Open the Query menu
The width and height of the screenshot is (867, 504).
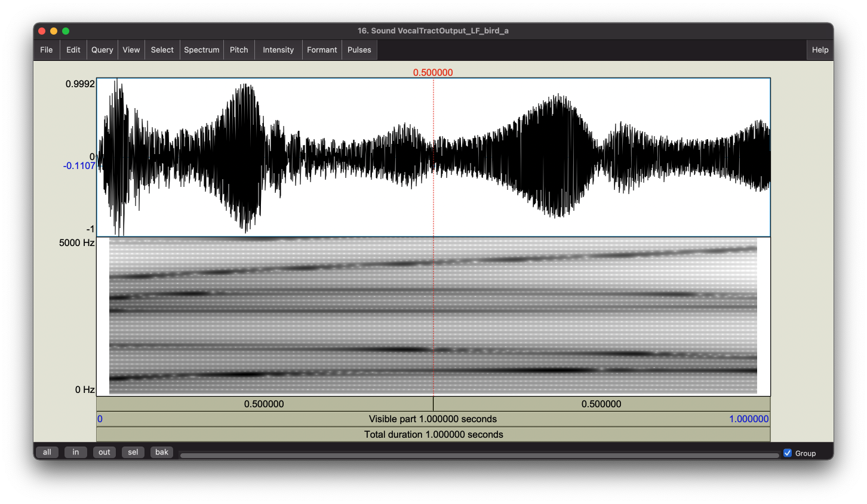102,50
